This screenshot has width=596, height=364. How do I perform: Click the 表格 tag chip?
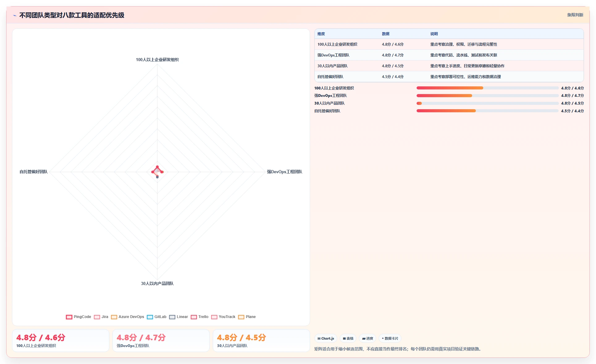[348, 338]
